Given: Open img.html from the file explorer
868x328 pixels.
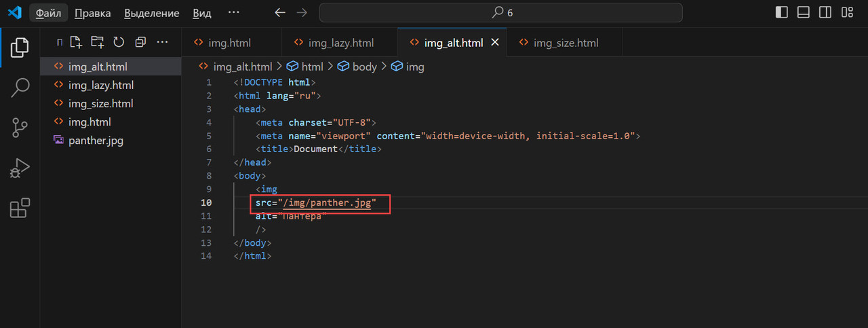Looking at the screenshot, I should tap(111, 122).
